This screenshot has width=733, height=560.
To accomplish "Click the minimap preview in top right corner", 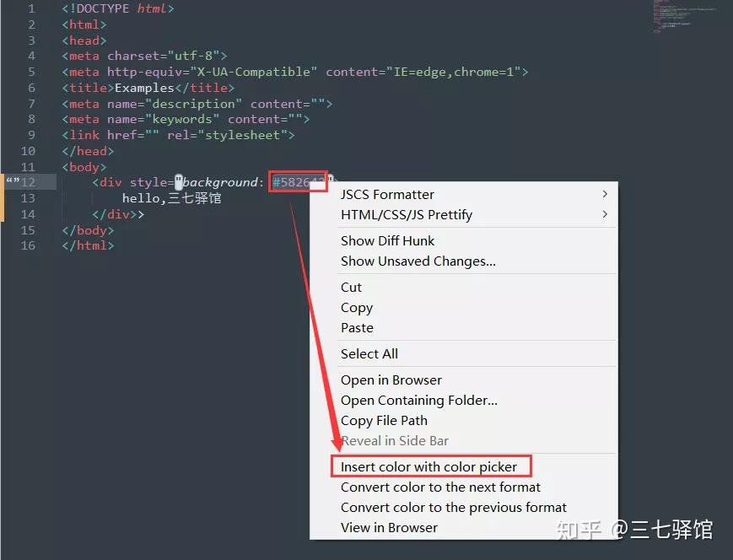I will (683, 19).
